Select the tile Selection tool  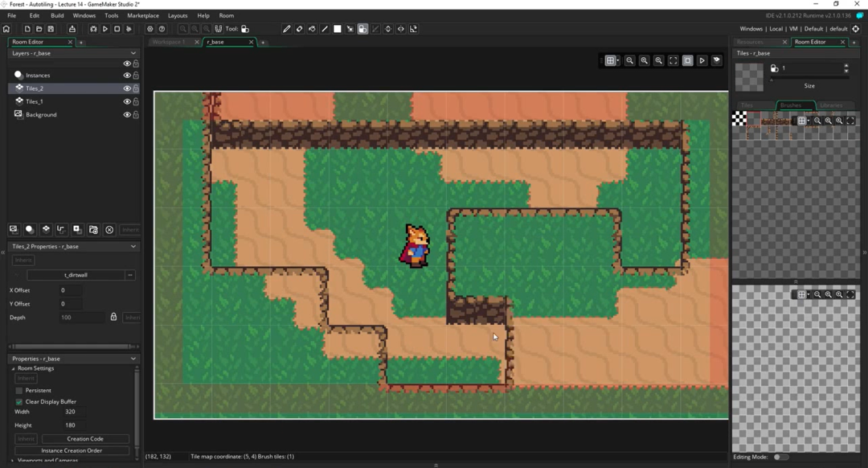350,29
